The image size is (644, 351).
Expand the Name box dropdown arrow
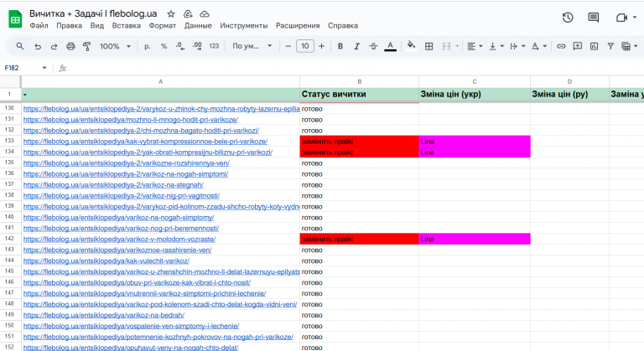[44, 68]
